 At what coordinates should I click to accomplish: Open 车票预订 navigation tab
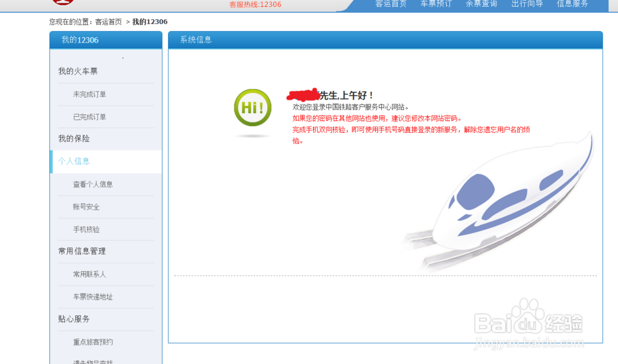(436, 4)
